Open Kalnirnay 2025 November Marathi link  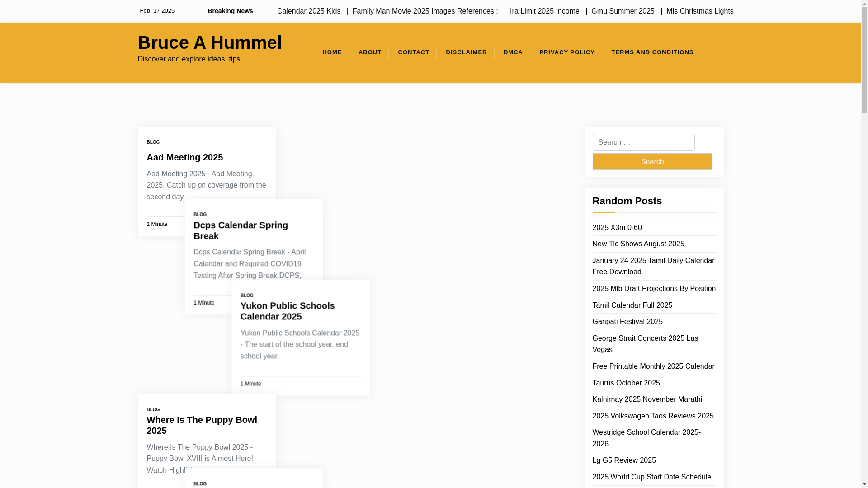pos(647,399)
